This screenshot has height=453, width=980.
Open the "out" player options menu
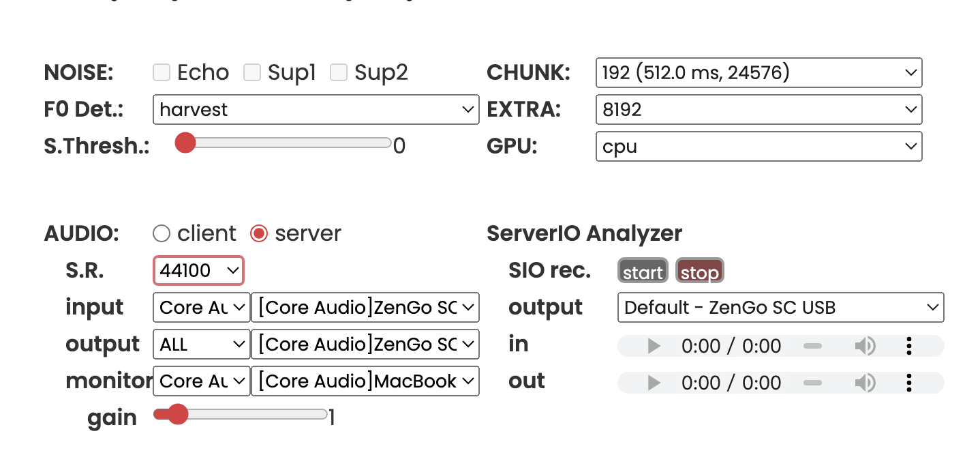909,383
